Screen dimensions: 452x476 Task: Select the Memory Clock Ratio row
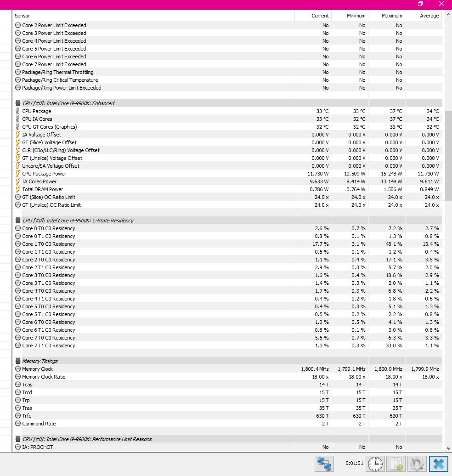(x=227, y=377)
